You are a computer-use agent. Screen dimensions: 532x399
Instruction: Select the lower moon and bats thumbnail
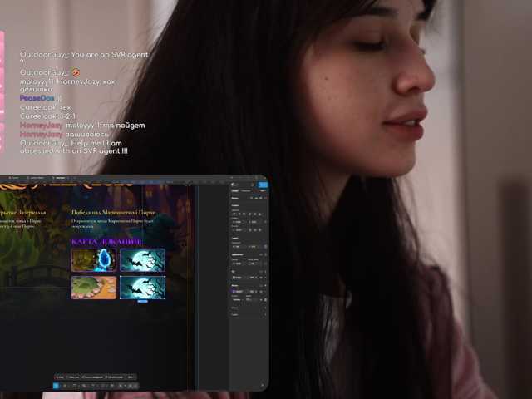142,288
